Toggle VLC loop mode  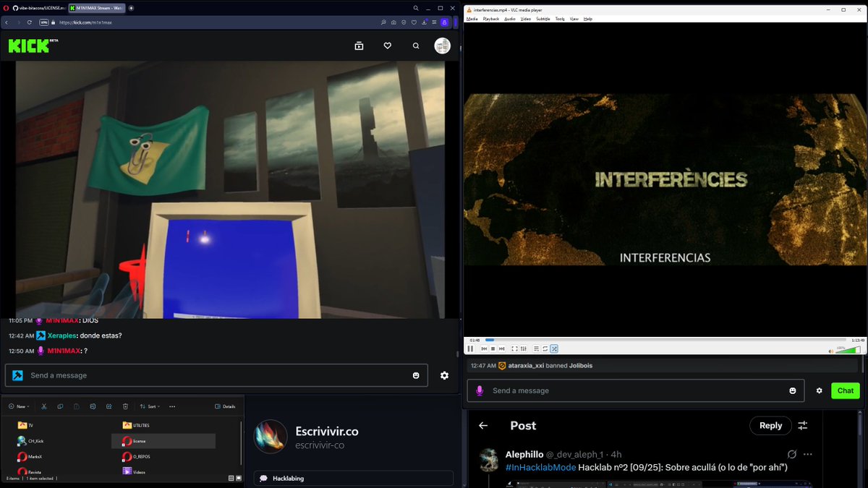[x=545, y=348]
